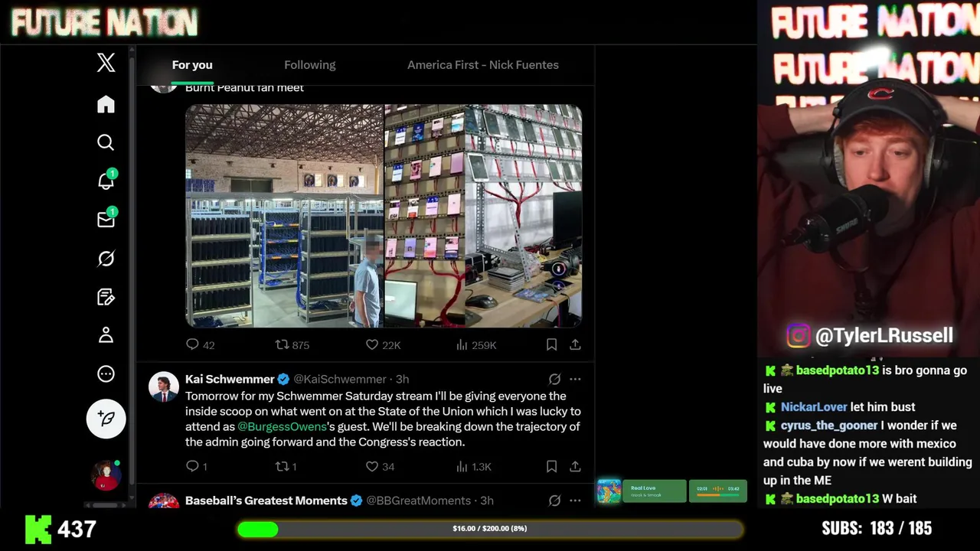
Task: Click the Kai Schwemmer post timestamp 3h
Action: pos(402,379)
